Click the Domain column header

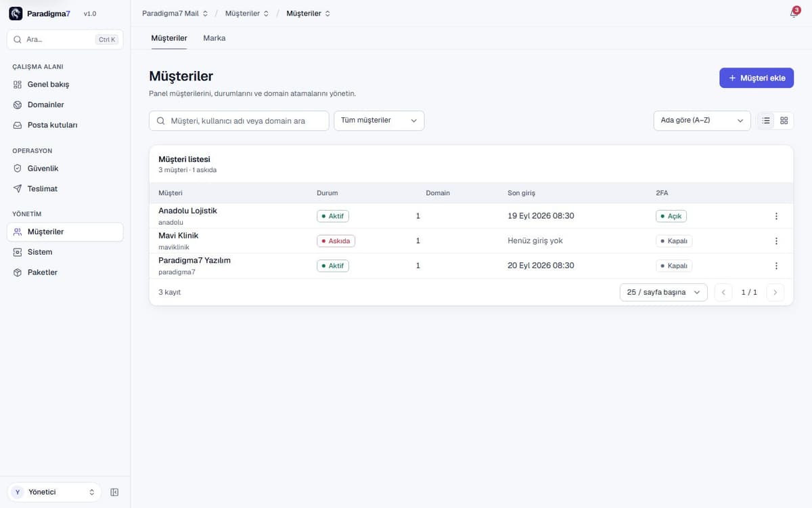438,193
